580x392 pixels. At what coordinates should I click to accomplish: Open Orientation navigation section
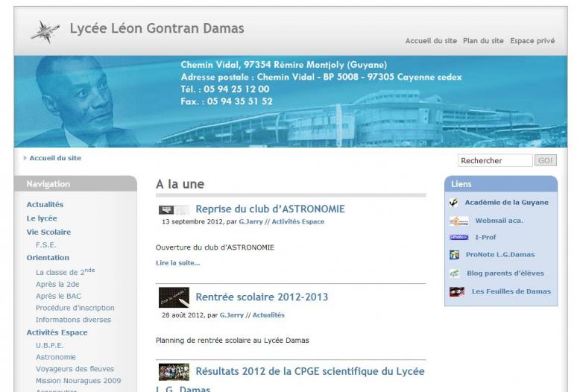pyautogui.click(x=48, y=258)
